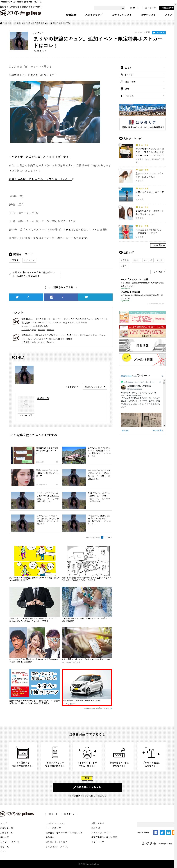Click 人気ランキング in navigation menu
The width and height of the screenshot is (177, 868).
(94, 15)
